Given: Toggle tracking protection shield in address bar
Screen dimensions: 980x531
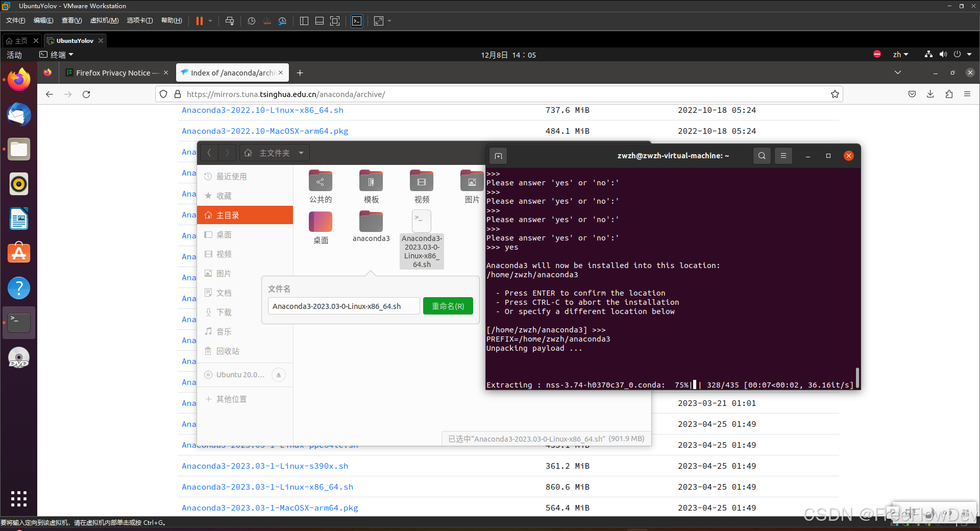Looking at the screenshot, I should (163, 94).
